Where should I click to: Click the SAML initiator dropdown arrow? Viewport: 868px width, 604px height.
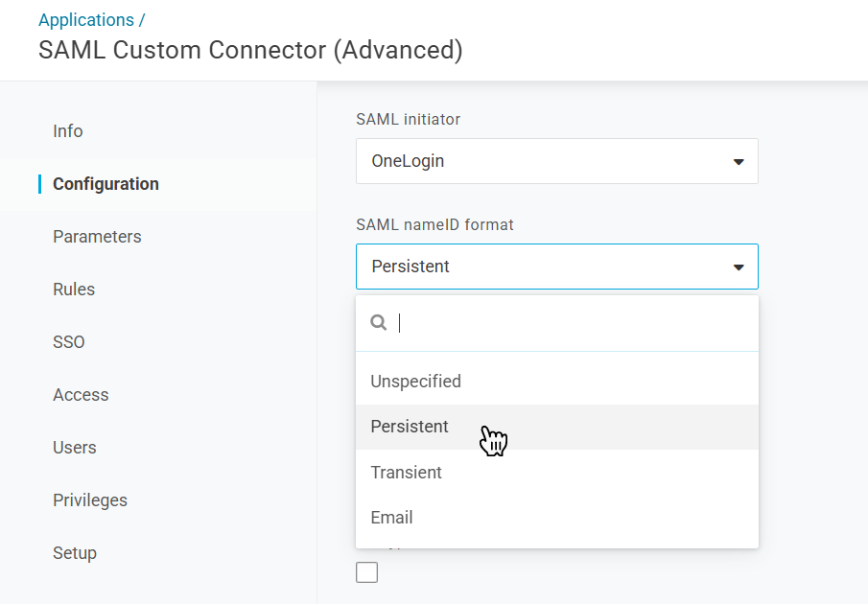739,162
